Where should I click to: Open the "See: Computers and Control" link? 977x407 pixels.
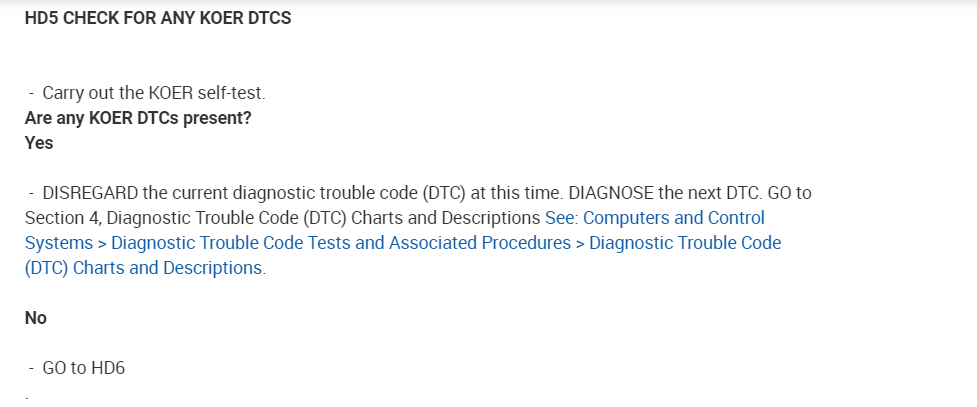(x=655, y=217)
